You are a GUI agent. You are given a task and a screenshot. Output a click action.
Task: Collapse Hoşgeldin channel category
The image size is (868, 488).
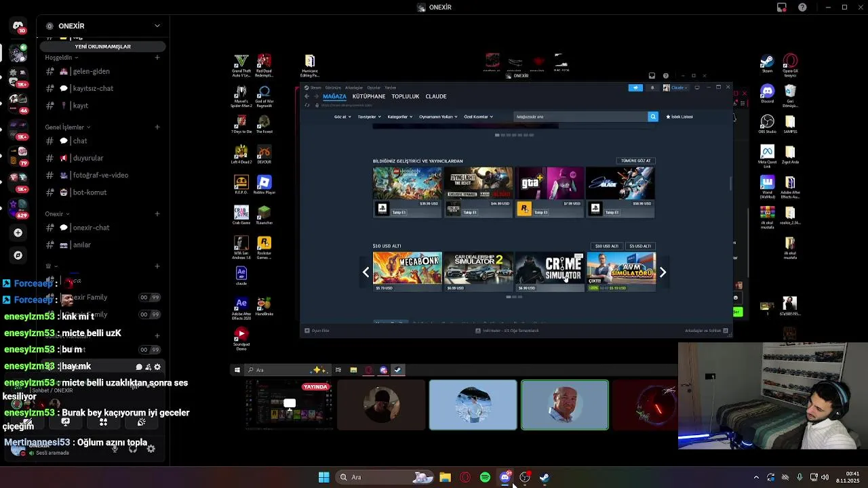pos(61,58)
